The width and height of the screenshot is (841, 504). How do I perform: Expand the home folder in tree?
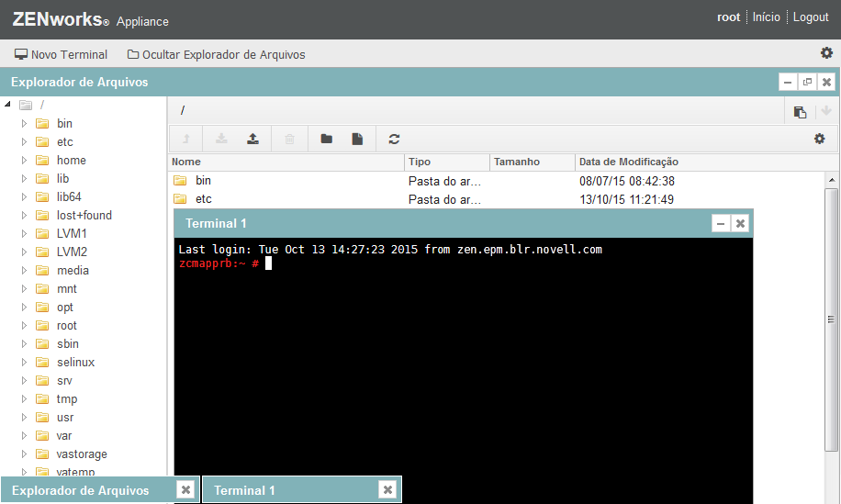click(x=24, y=160)
